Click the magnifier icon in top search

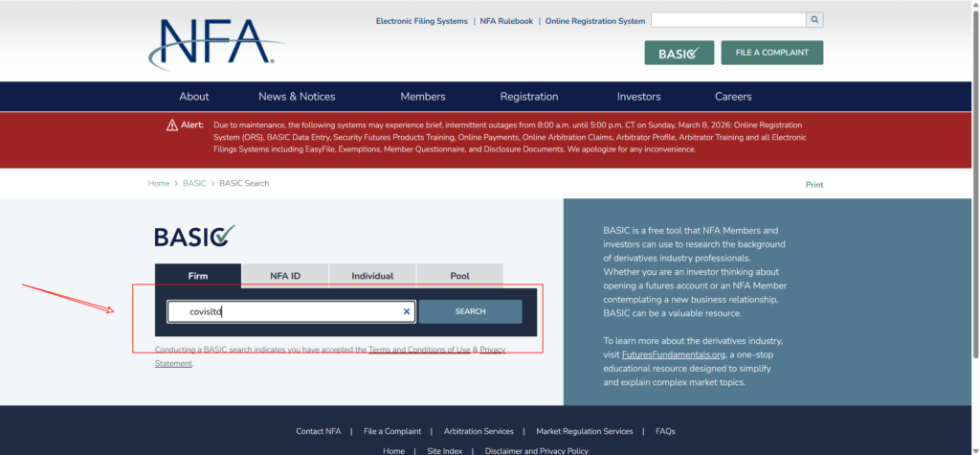(x=814, y=19)
